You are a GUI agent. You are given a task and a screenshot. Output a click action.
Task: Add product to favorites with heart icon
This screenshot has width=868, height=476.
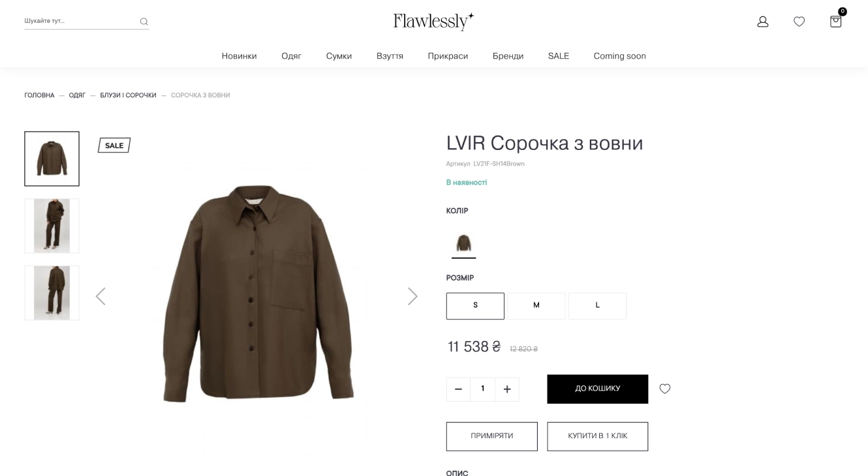click(x=664, y=389)
